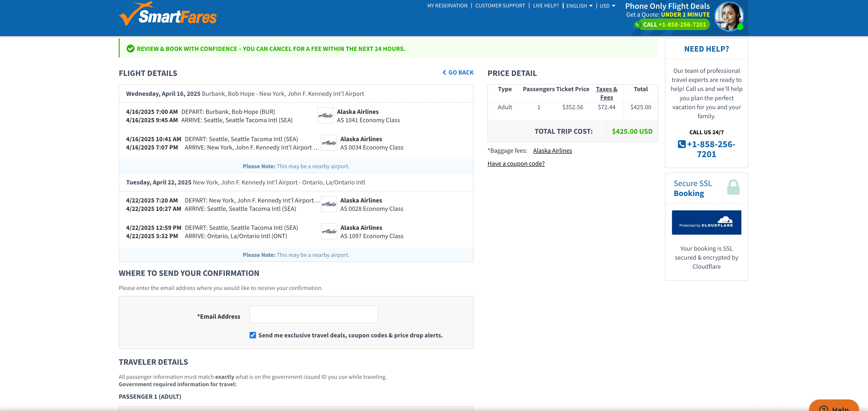Open Alaska Airlines baggage fees link
The image size is (868, 411).
click(x=552, y=151)
